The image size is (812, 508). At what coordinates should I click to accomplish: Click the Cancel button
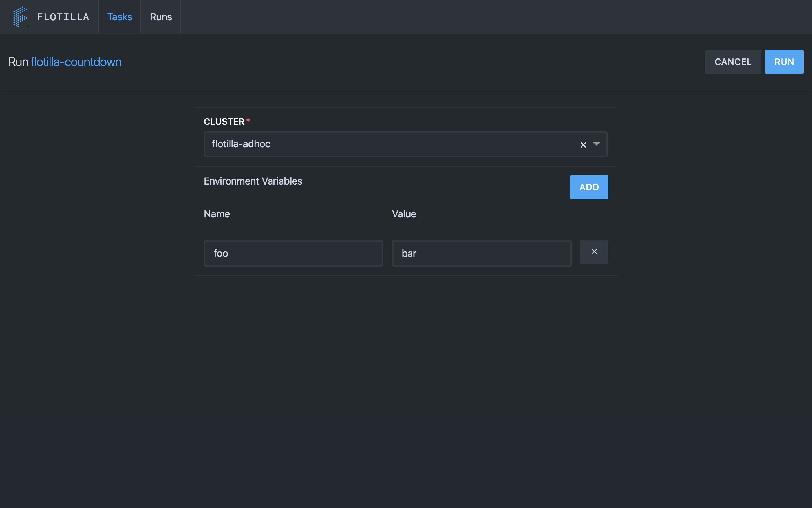click(x=733, y=62)
